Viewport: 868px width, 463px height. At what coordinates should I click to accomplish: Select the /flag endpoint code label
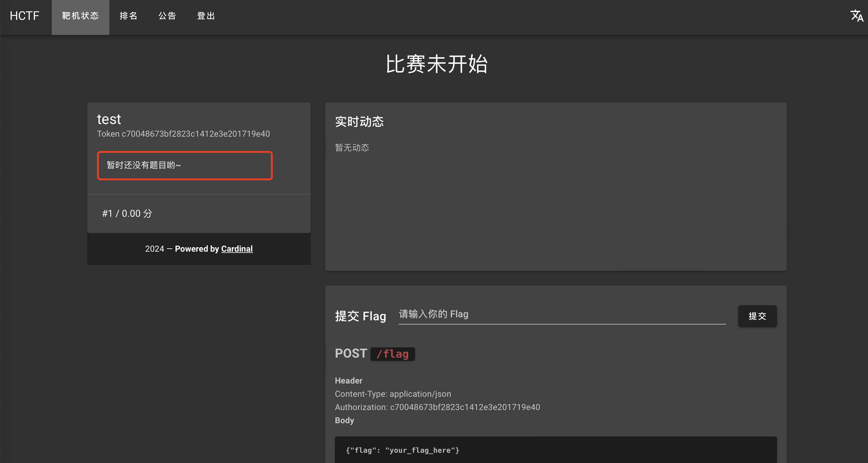click(392, 354)
